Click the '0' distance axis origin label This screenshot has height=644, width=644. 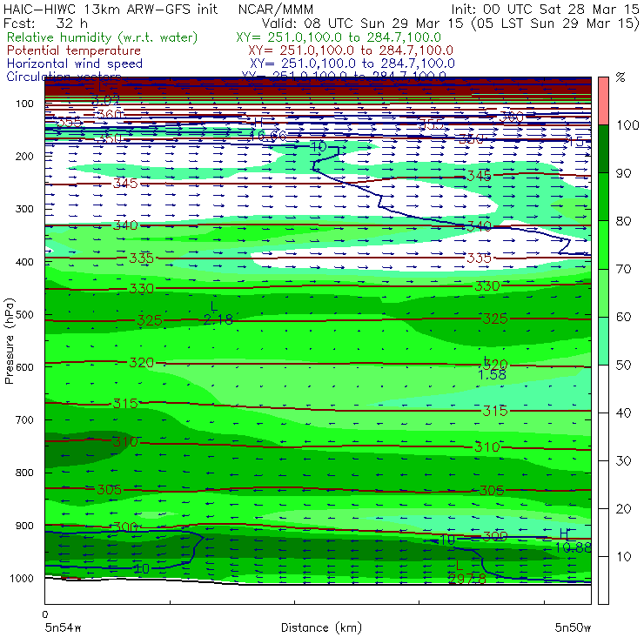click(45, 614)
